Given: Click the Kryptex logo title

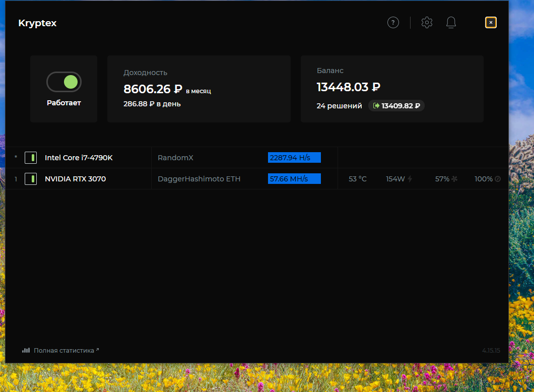Looking at the screenshot, I should (37, 23).
